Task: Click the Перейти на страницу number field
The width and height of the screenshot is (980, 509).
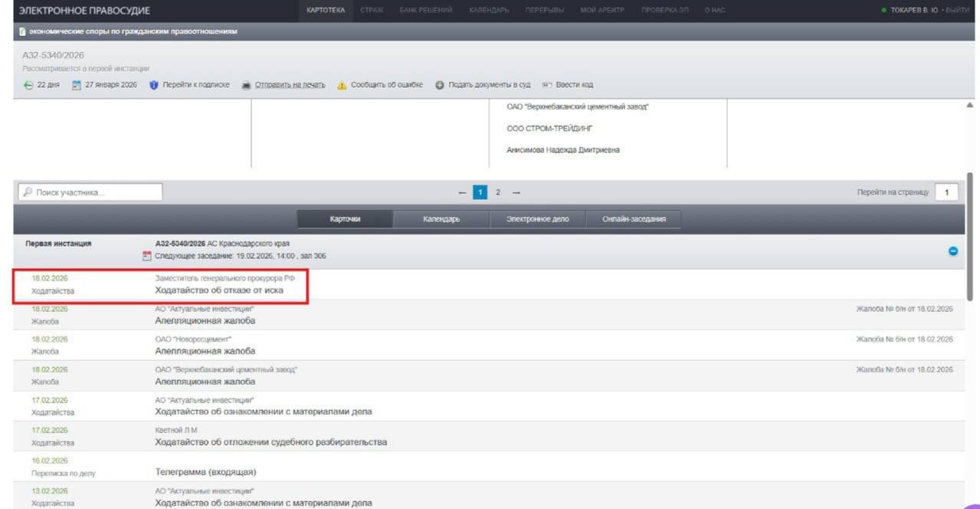Action: coord(946,192)
